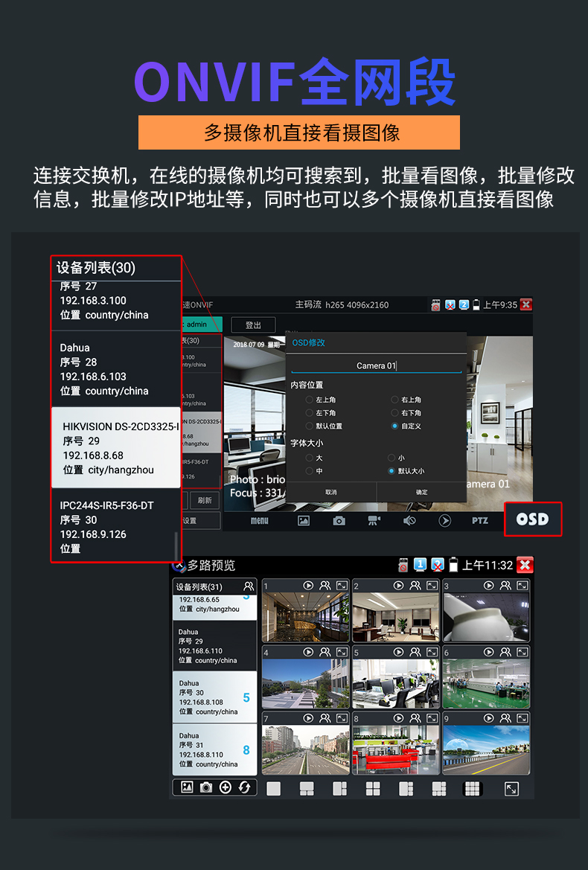Click the Camera 01 text input field

pos(376,365)
